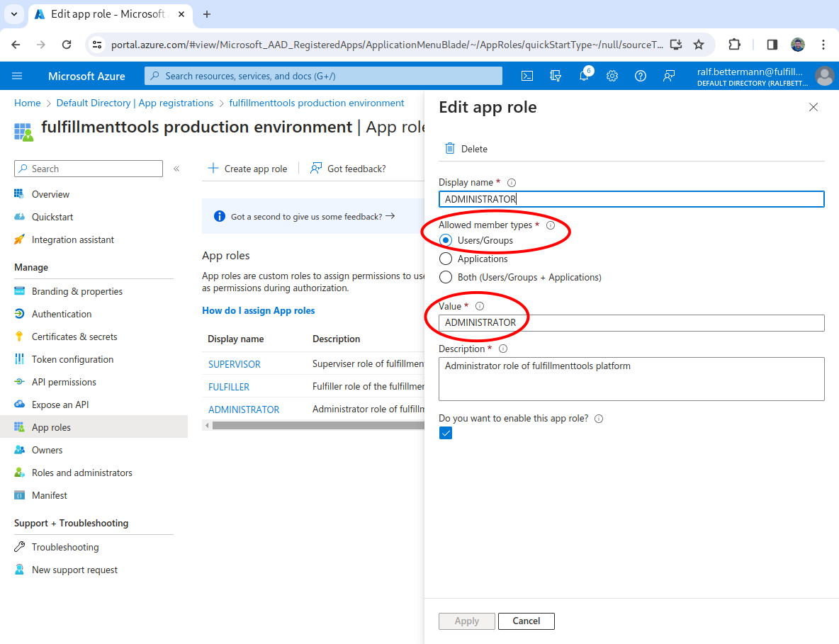Collapse the left sidebar menu with the chevron
Viewport: 839px width, 644px height.
[176, 169]
